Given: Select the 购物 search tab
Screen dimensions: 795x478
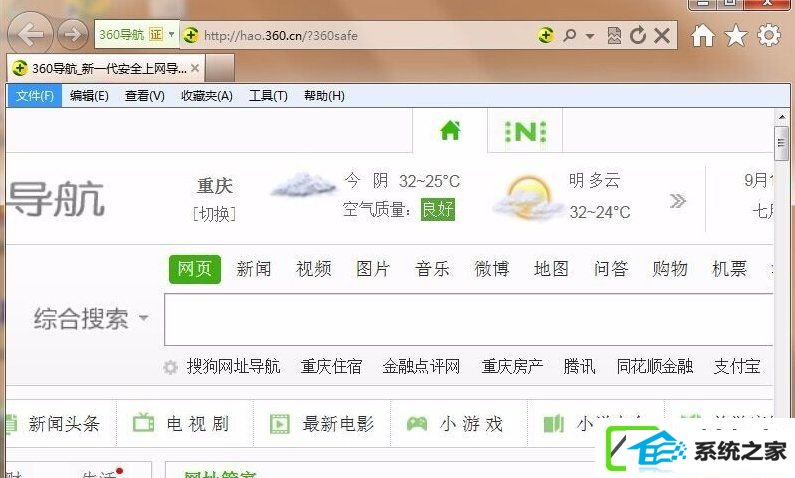Looking at the screenshot, I should pyautogui.click(x=670, y=269).
